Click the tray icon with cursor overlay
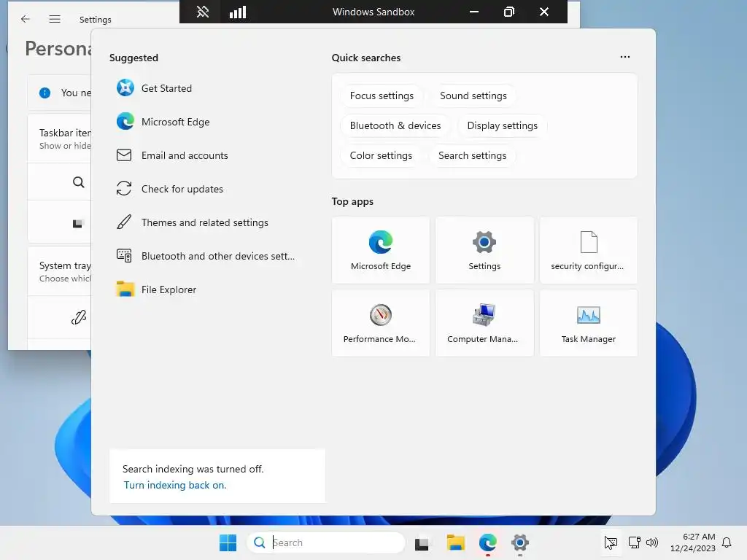Screen dimensions: 747x560 tap(611, 542)
